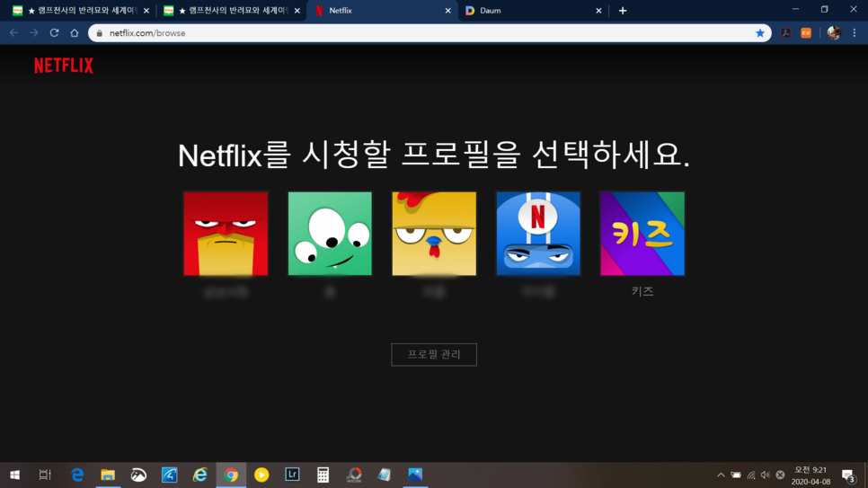Open Internet Explorer from taskbar
This screenshot has width=868, height=488.
click(199, 475)
